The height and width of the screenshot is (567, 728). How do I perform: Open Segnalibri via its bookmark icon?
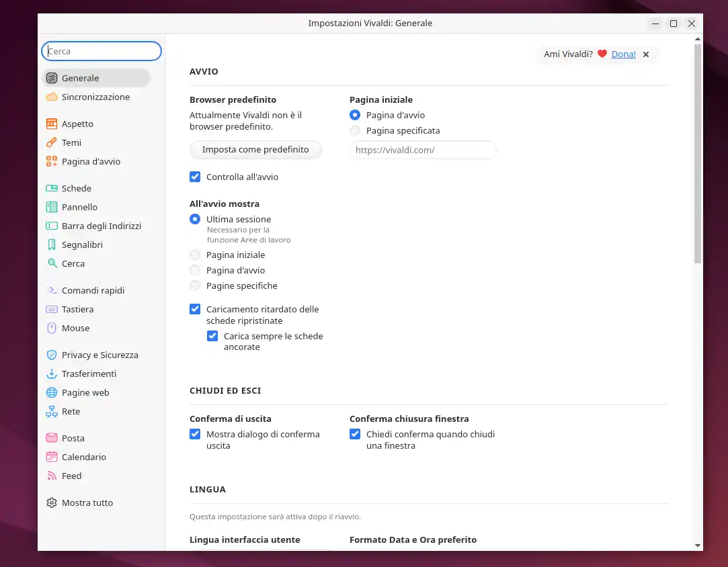(x=52, y=245)
